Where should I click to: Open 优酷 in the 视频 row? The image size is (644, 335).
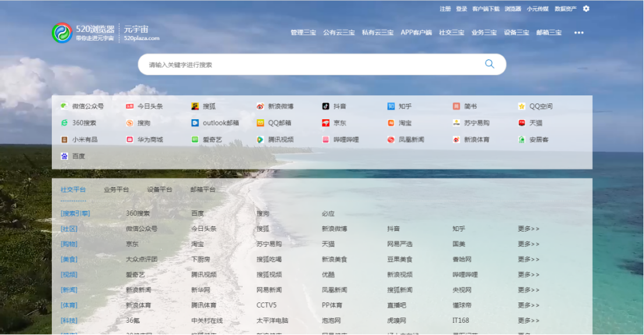(x=328, y=275)
